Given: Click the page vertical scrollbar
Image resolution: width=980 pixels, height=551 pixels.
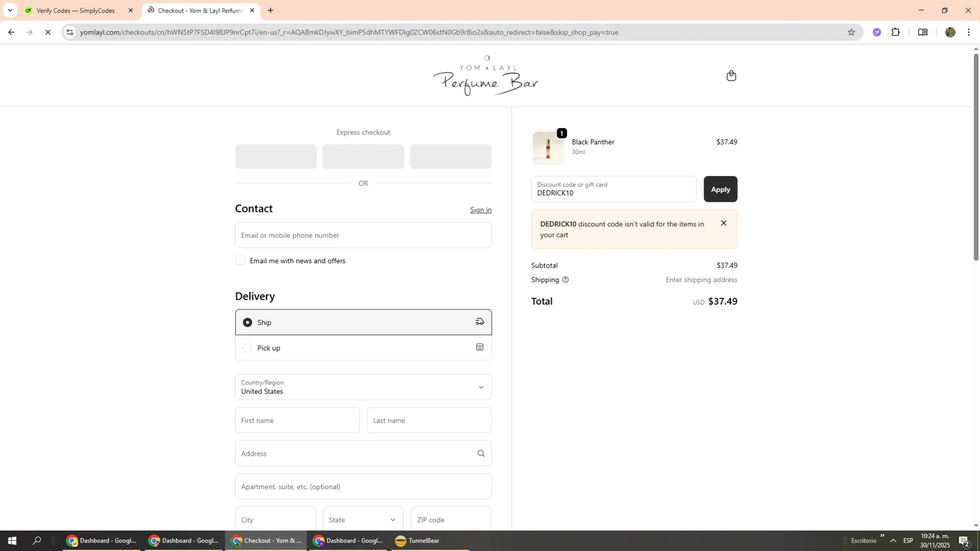Looking at the screenshot, I should coord(976,157).
